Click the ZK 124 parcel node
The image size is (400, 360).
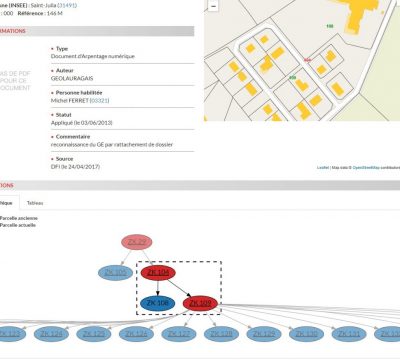click(51, 334)
